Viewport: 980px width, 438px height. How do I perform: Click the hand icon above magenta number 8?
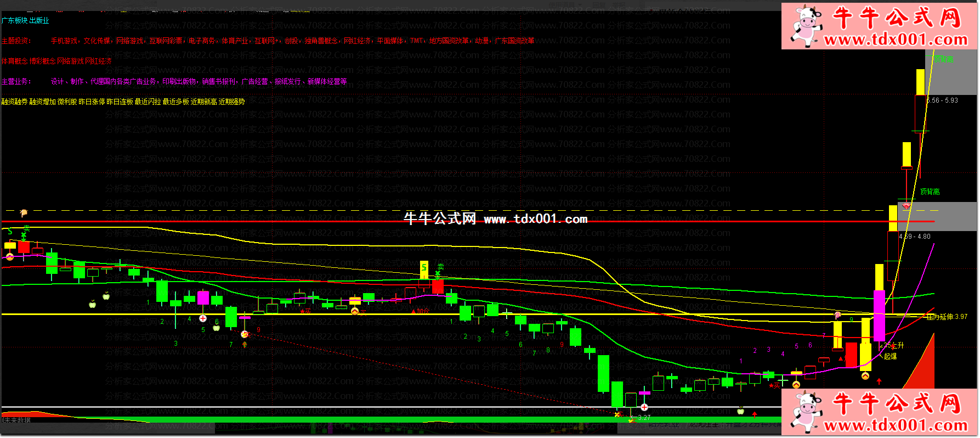tap(838, 315)
